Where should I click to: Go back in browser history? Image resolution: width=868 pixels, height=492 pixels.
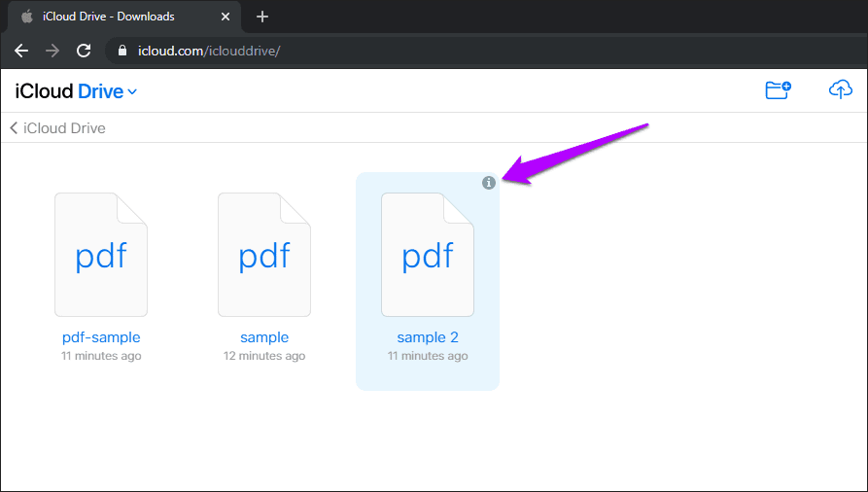point(21,51)
